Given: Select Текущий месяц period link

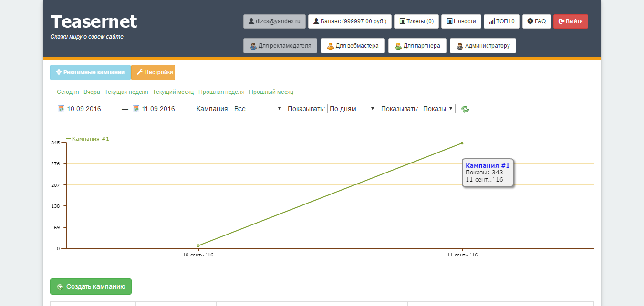Looking at the screenshot, I should point(173,92).
